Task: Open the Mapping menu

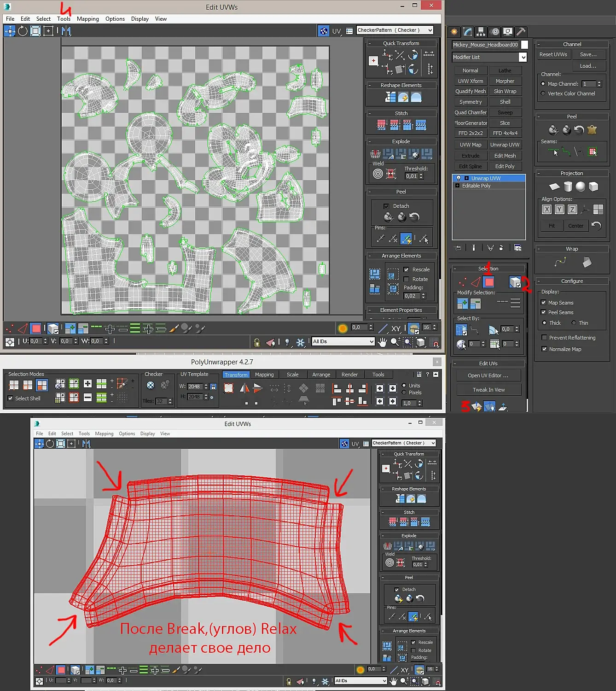Action: pos(88,19)
